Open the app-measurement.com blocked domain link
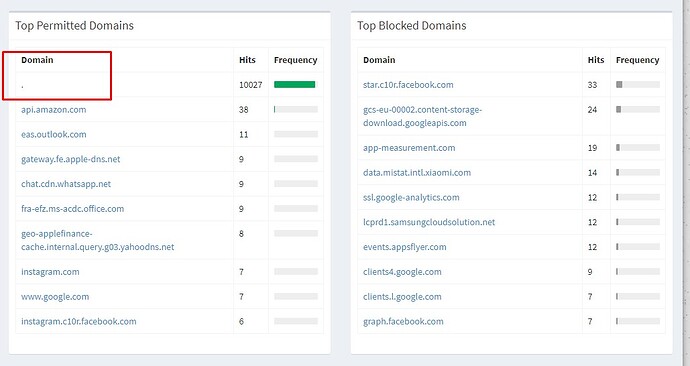Screen dimensions: 690x366 click(409, 148)
